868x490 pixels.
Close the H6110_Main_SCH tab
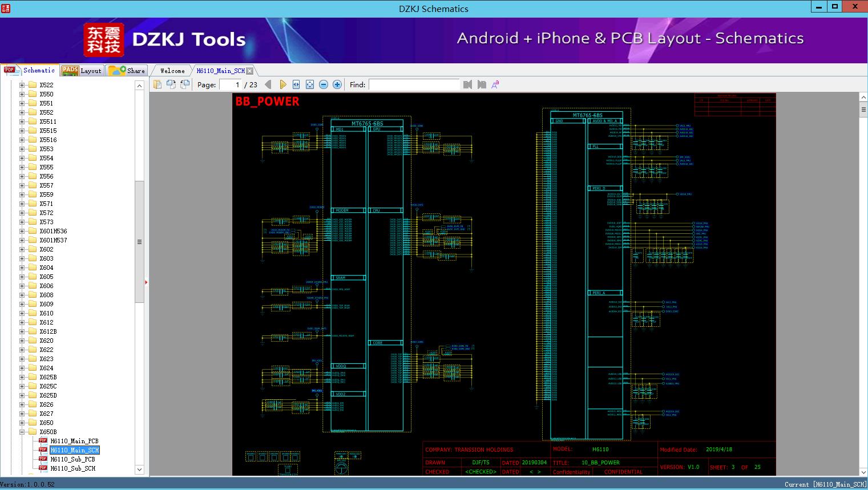point(249,71)
